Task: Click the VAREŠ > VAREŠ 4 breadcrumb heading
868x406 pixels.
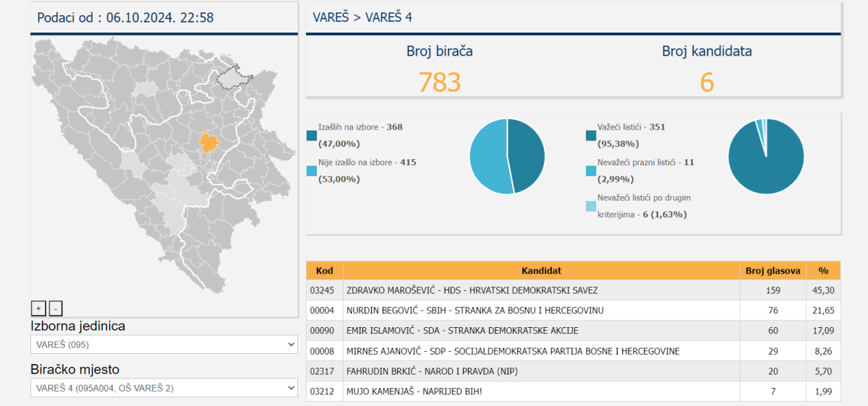Action: 362,17
